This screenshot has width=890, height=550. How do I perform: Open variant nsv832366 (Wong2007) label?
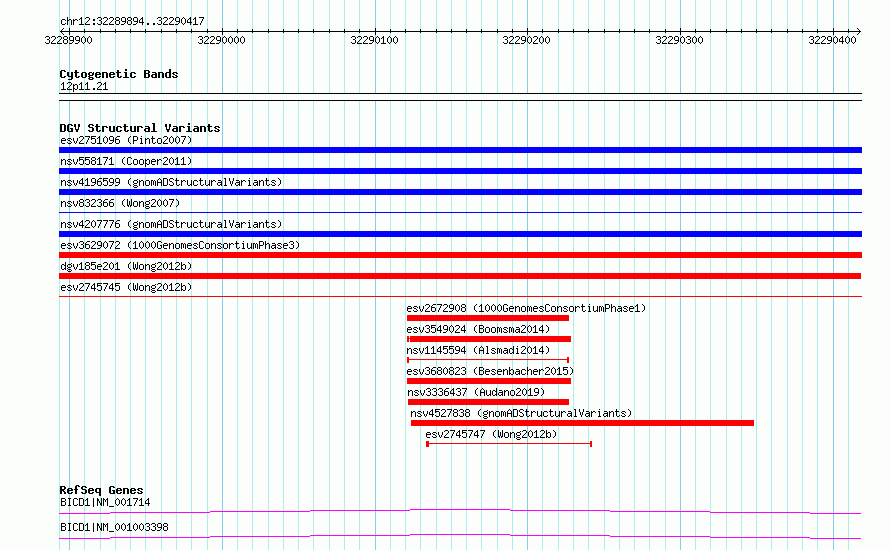tap(120, 203)
